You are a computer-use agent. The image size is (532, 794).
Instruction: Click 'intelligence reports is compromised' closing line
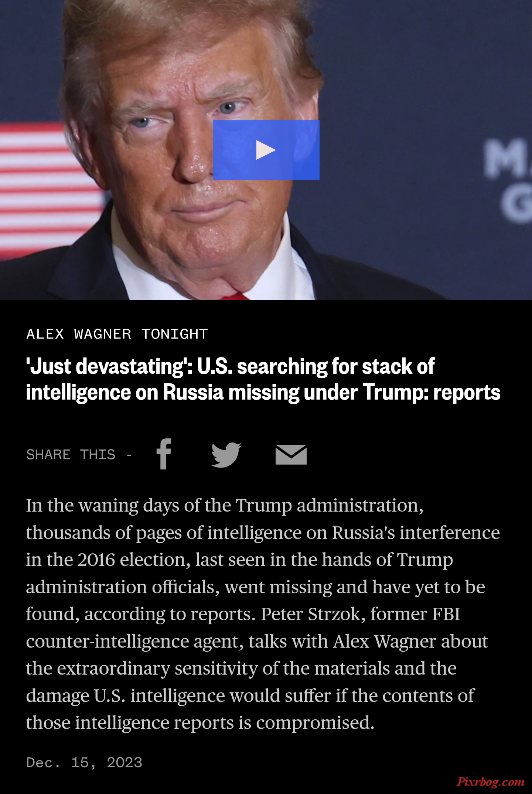pos(225,723)
